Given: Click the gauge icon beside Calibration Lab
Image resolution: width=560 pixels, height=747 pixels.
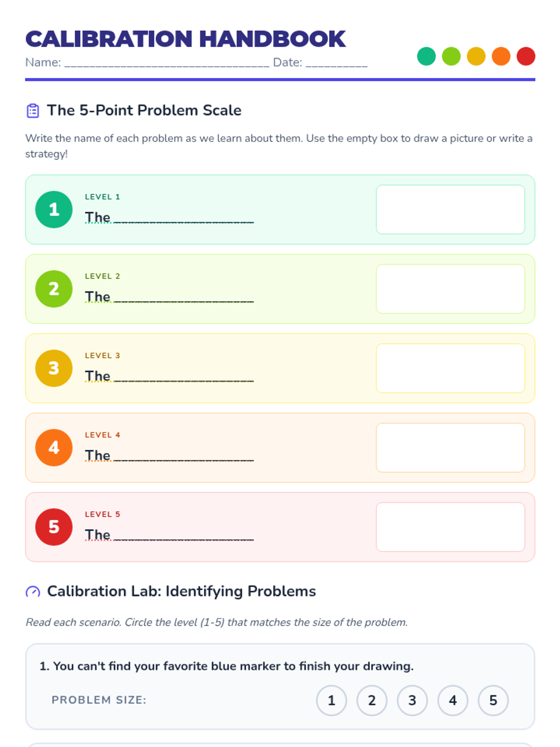Looking at the screenshot, I should coord(33,592).
